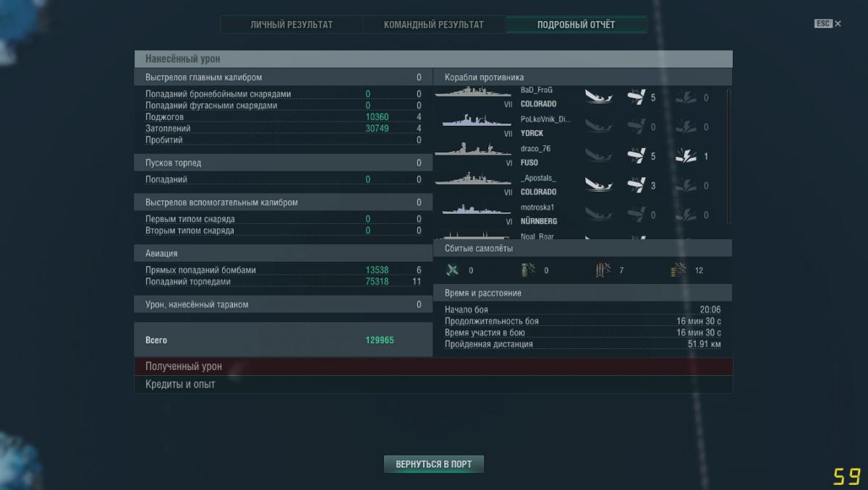The width and height of the screenshot is (868, 490).
Task: Switch to the 'Личный результат' tab
Action: [x=292, y=25]
